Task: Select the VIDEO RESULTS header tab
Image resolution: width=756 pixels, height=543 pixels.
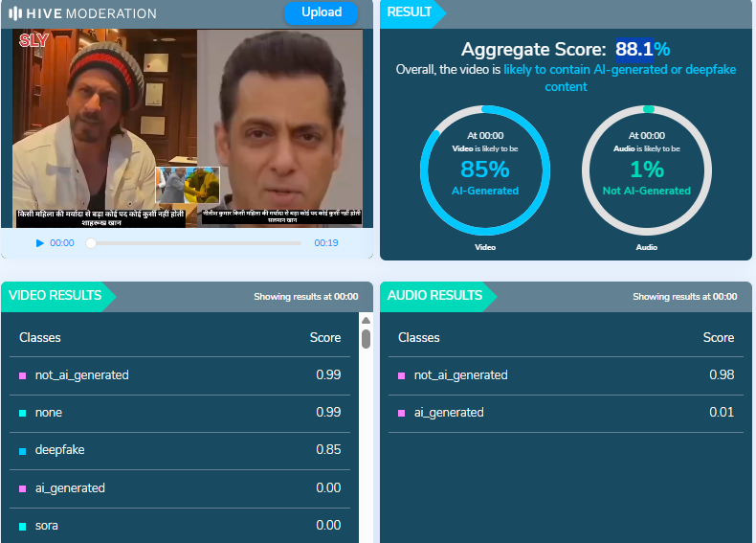Action: [56, 296]
